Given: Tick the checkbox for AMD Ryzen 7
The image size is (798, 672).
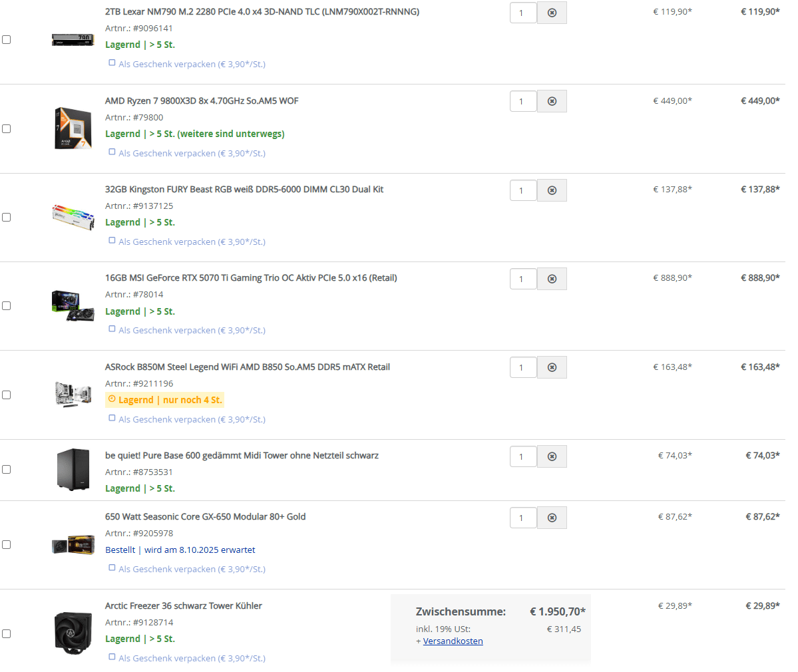Looking at the screenshot, I should (7, 128).
